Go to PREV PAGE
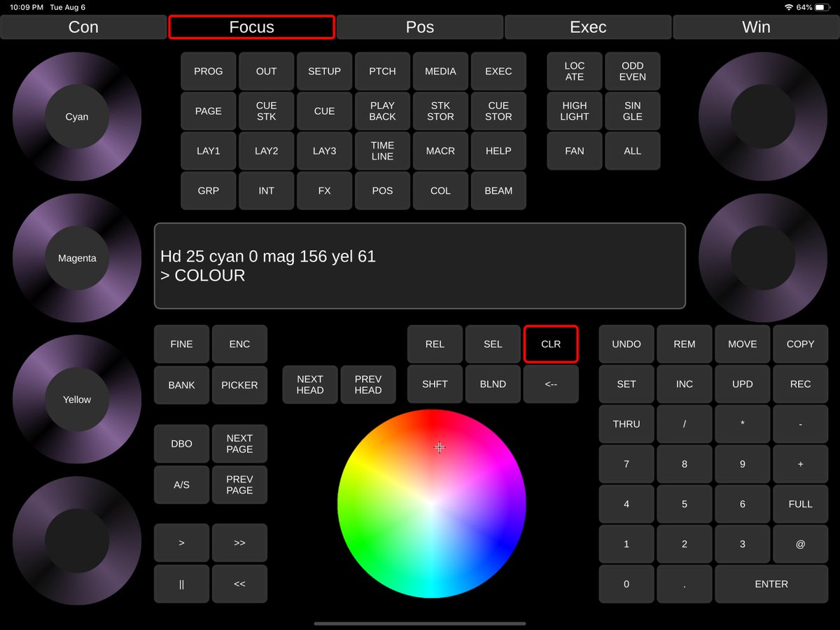 coord(240,485)
